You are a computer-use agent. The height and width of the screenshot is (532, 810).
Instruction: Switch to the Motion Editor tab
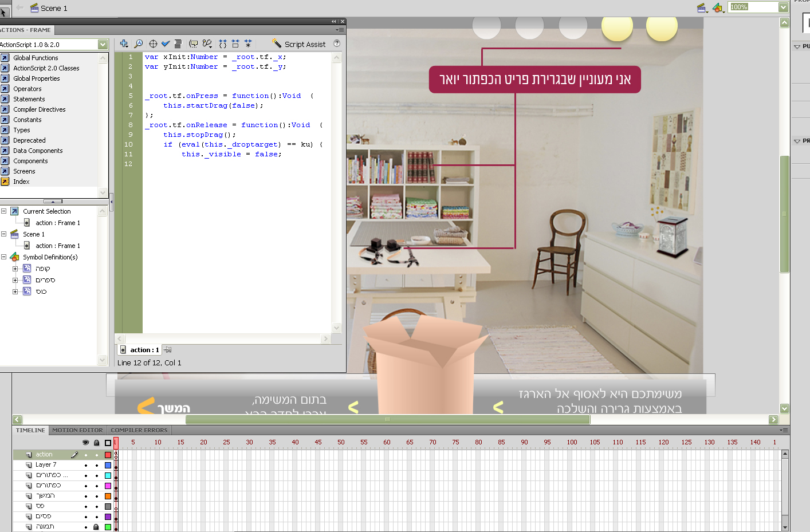77,430
